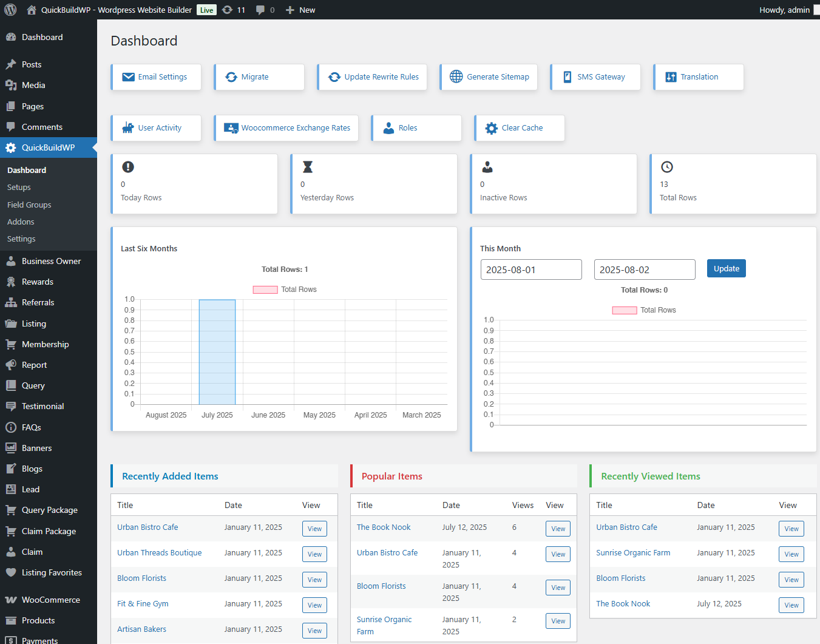
Task: Click the WordPress logo in the admin bar
Action: tap(10, 10)
